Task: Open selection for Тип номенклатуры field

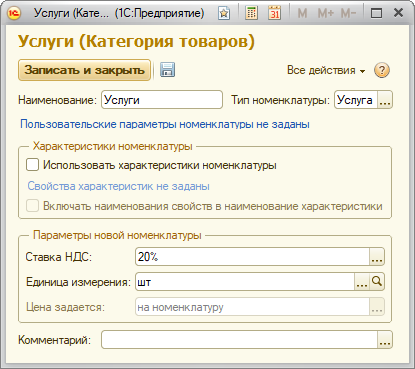Action: coord(385,100)
